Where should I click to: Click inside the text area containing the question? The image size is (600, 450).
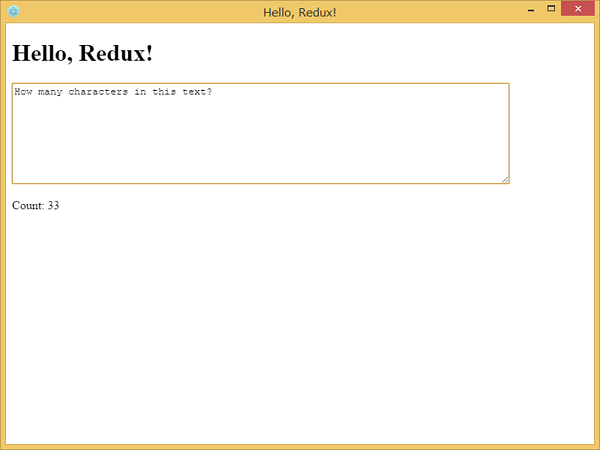261,134
